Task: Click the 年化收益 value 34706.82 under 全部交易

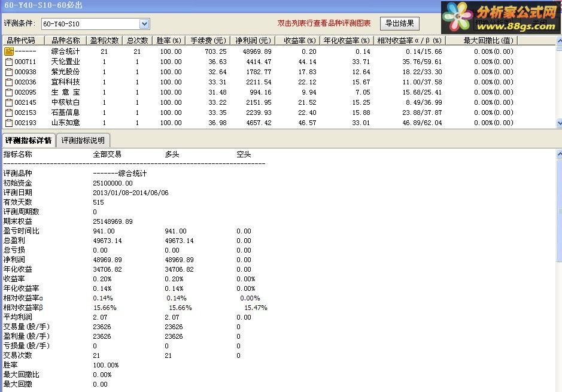Action: coord(108,269)
